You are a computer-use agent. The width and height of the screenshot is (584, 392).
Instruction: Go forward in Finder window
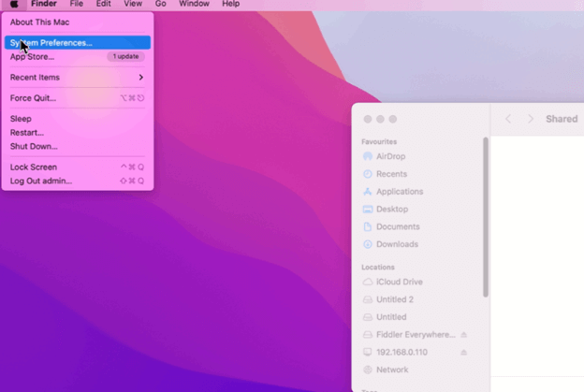[x=531, y=119]
